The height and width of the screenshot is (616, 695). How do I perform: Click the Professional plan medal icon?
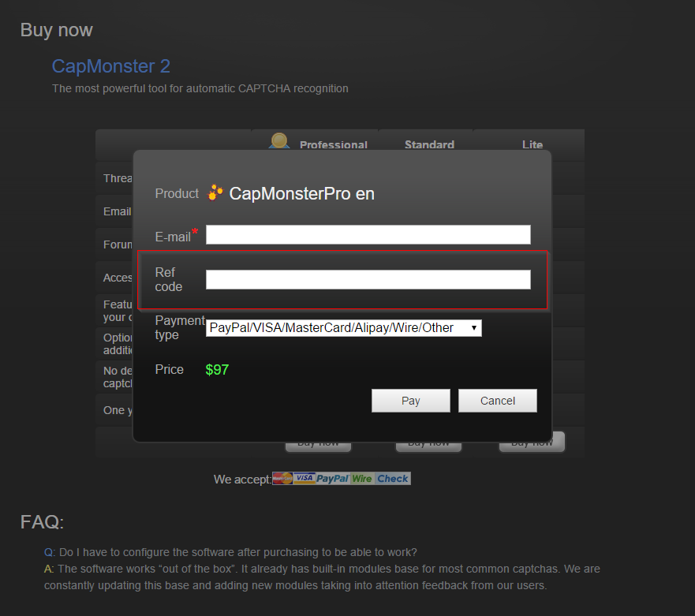(x=279, y=141)
